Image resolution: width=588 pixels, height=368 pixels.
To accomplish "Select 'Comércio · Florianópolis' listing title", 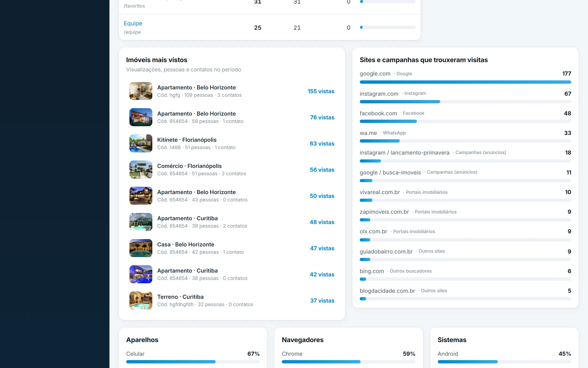I will [x=189, y=166].
